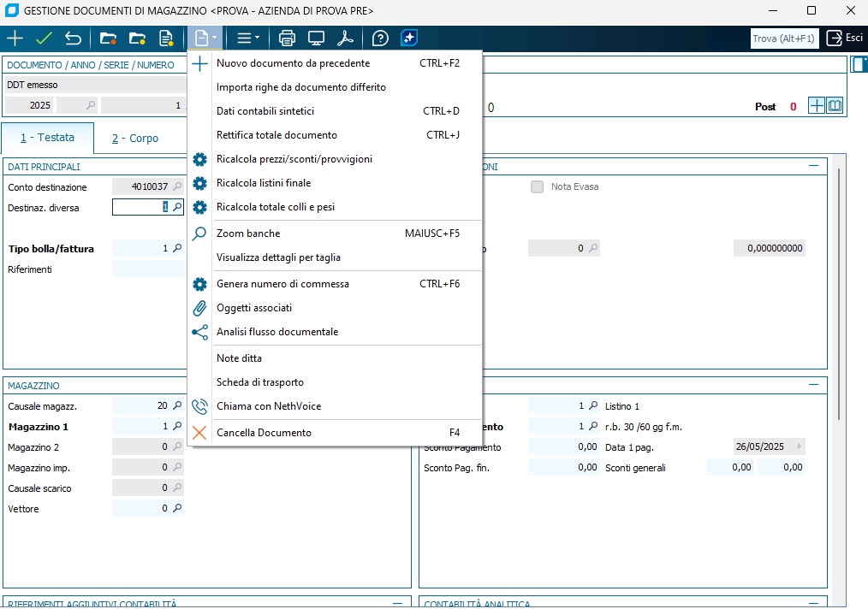Open the PDF export icon

pyautogui.click(x=345, y=38)
